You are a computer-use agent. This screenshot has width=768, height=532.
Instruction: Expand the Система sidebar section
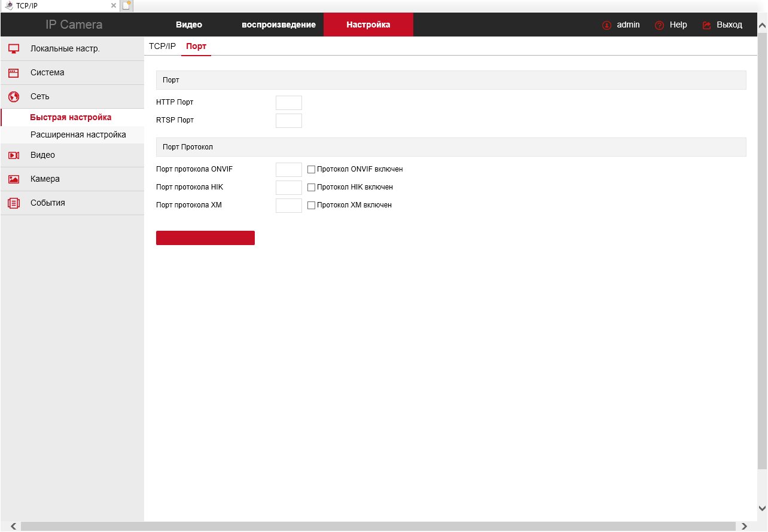tap(47, 73)
